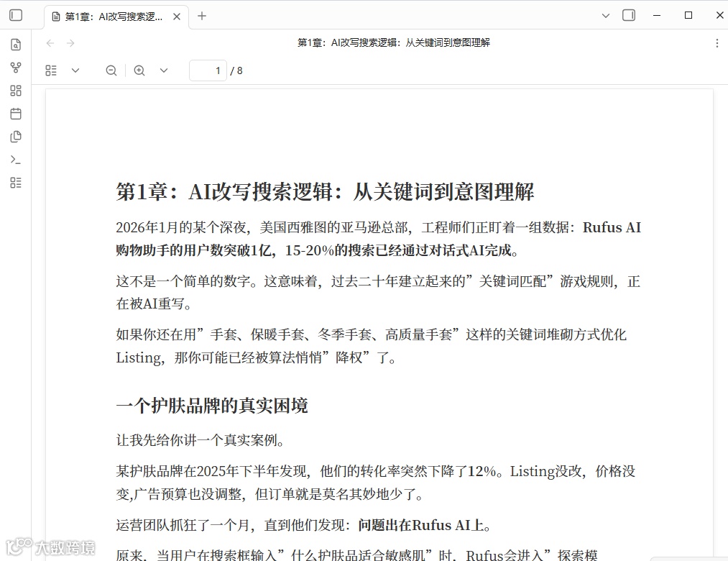This screenshot has width=728, height=561.
Task: Click the chapter heading 第1章
Action: (x=325, y=191)
